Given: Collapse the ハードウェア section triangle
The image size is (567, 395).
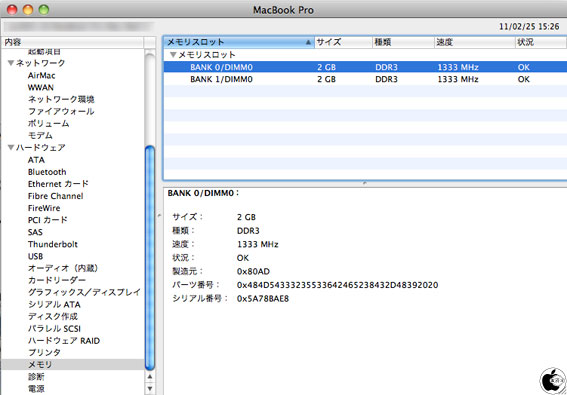Looking at the screenshot, I should [11, 148].
